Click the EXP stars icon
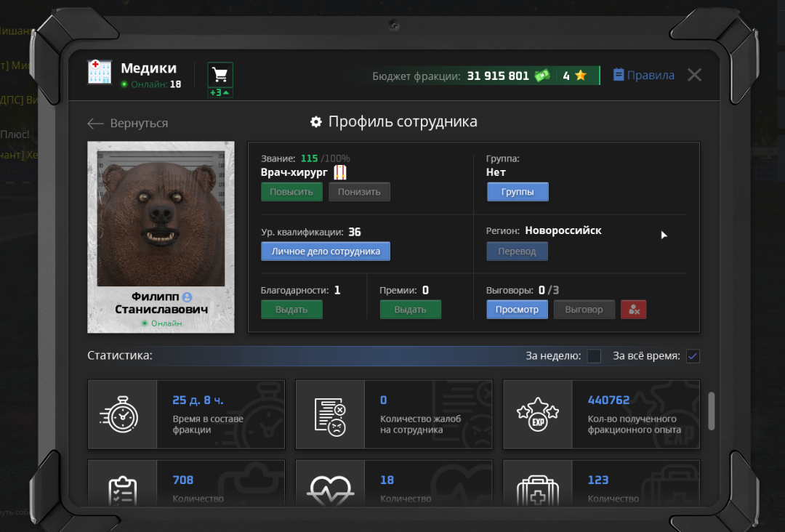 click(538, 414)
